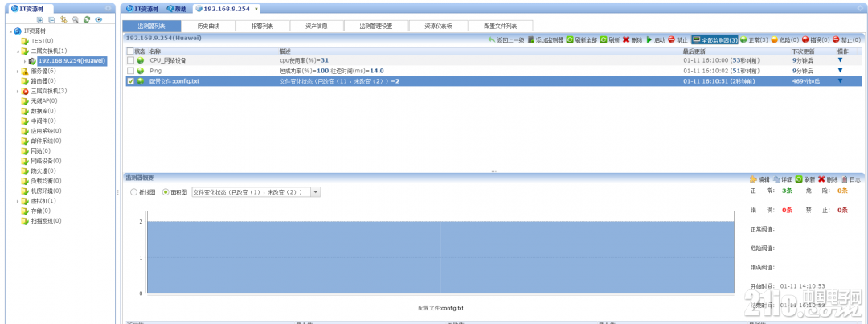Screen dimensions: 868x324
Task: Select the 面积图 radio button
Action: [x=166, y=191]
